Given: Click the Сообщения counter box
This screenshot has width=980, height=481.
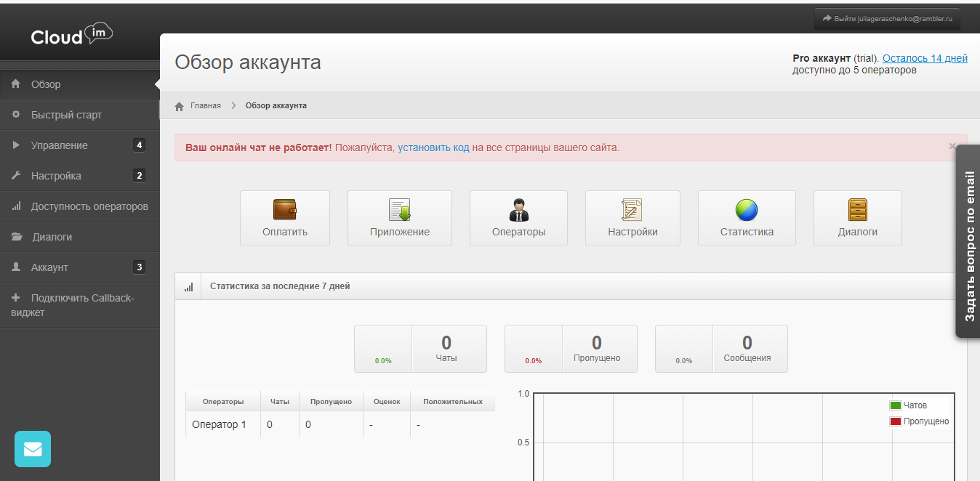Looking at the screenshot, I should (721, 349).
